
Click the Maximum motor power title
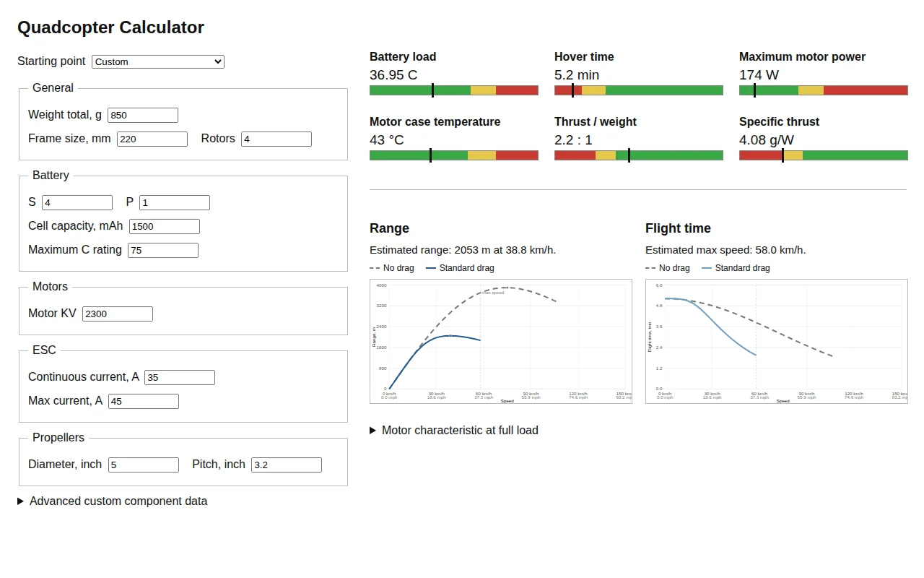802,57
